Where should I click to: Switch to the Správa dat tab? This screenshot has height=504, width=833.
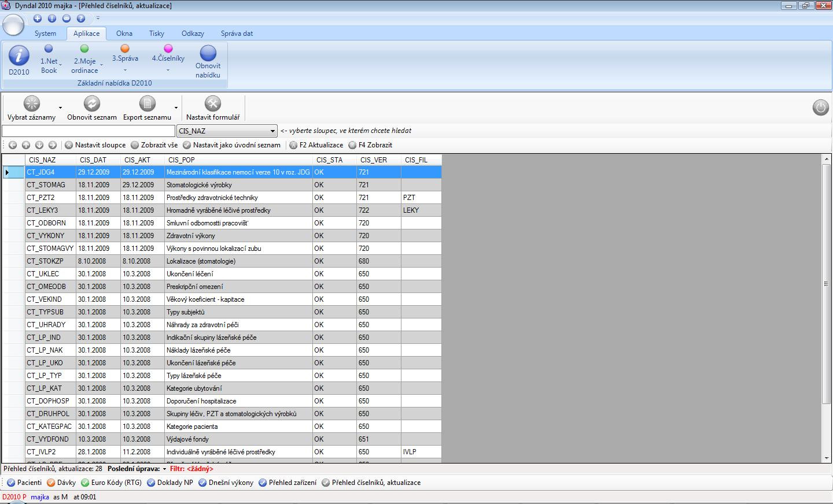pos(237,34)
